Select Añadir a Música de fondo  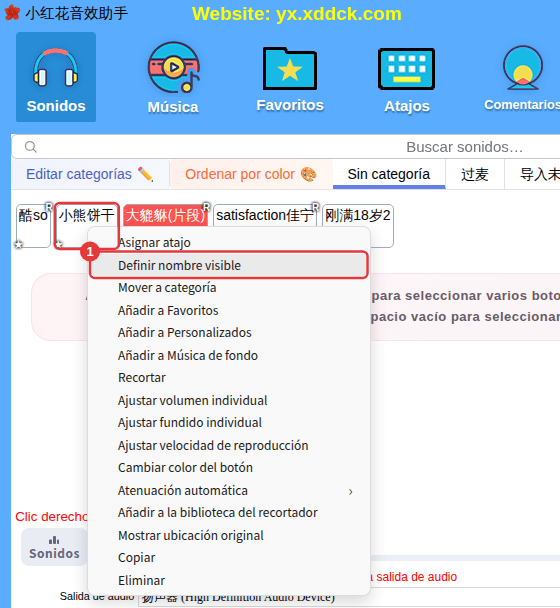[229, 356]
